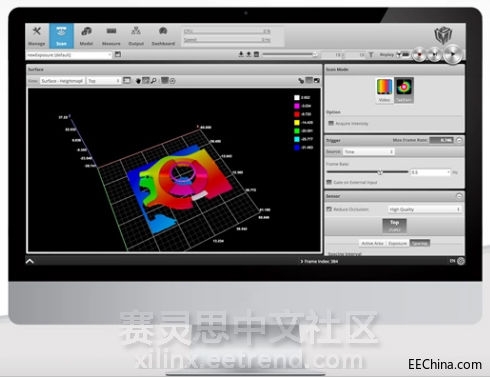Screen dimensions: 490x377
Task: Toggle the Acquire Intensity checkbox
Action: coord(331,123)
